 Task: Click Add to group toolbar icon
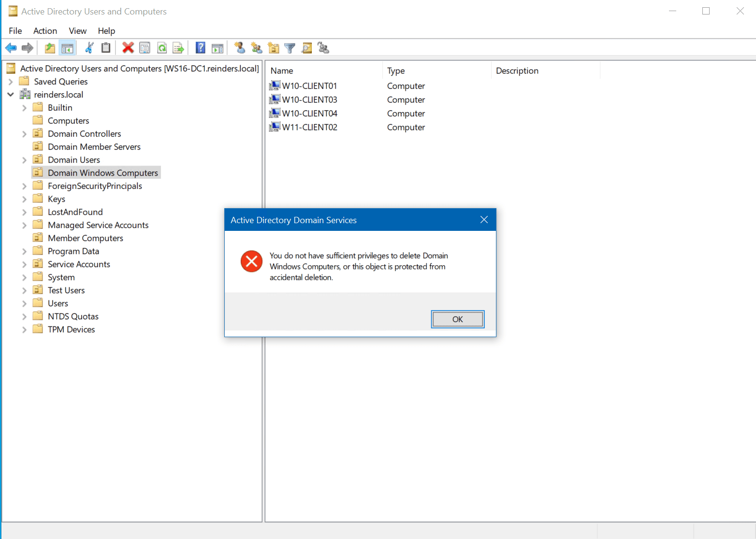coord(323,48)
